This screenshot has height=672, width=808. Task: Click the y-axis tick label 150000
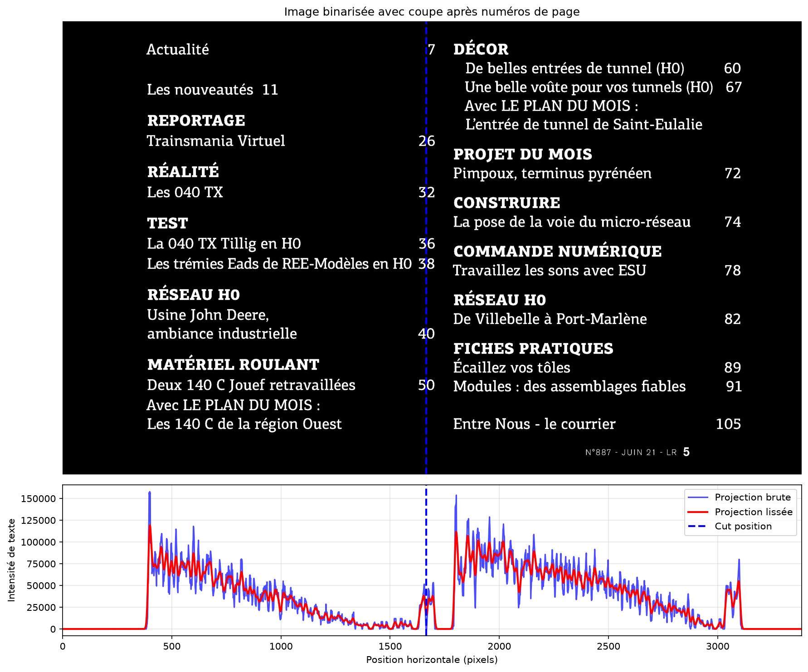38,499
